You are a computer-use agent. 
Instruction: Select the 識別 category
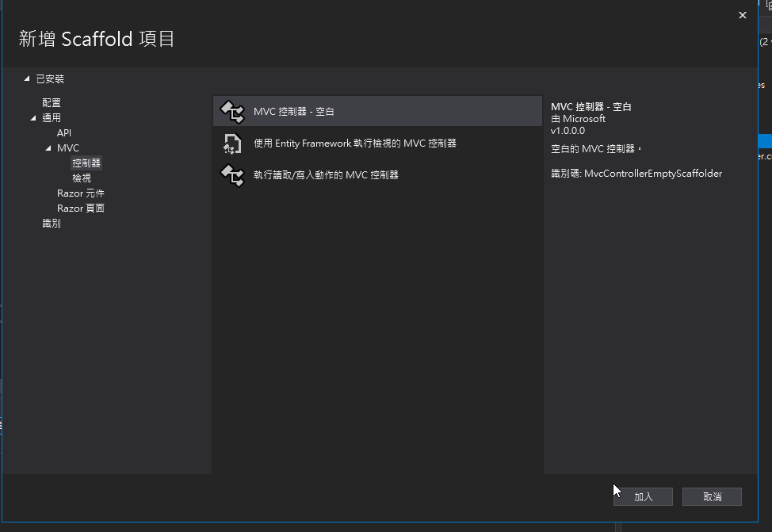52,224
